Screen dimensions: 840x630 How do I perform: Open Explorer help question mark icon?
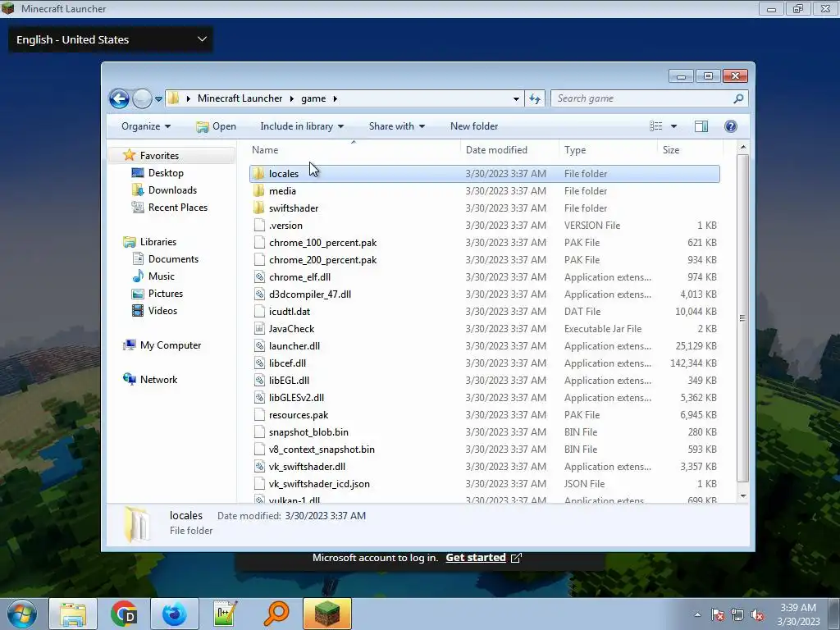(x=731, y=126)
